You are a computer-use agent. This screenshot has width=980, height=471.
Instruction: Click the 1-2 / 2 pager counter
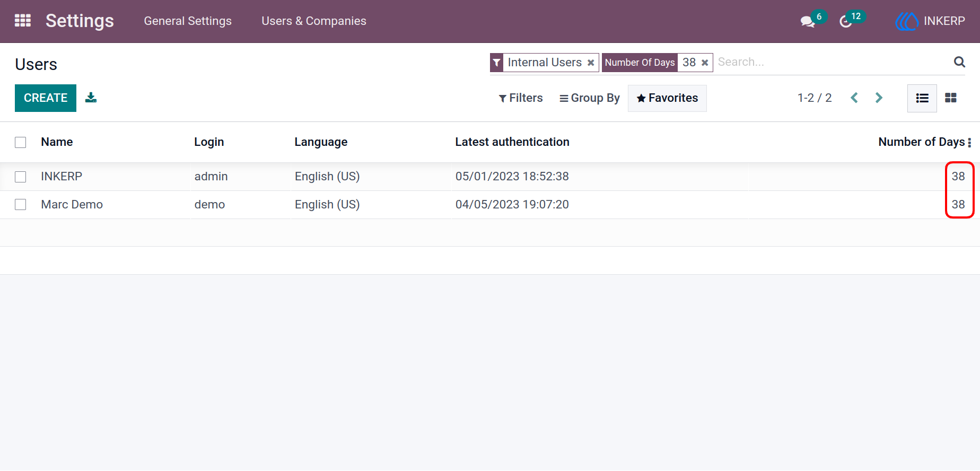click(815, 98)
